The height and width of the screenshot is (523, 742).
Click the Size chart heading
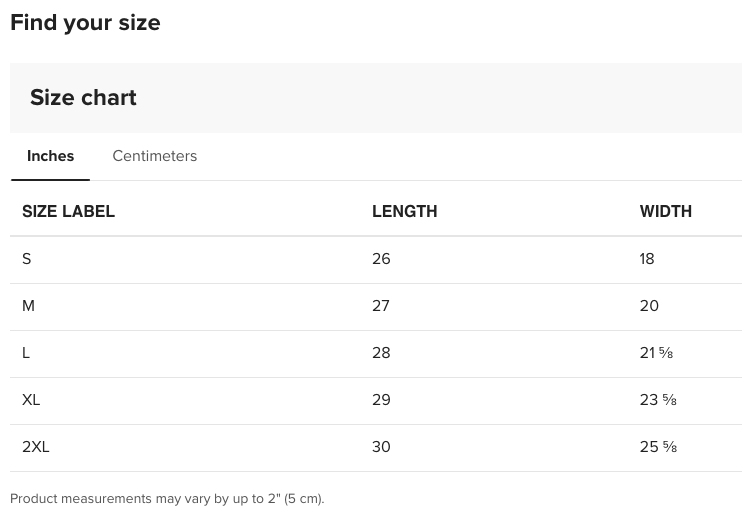coord(83,98)
